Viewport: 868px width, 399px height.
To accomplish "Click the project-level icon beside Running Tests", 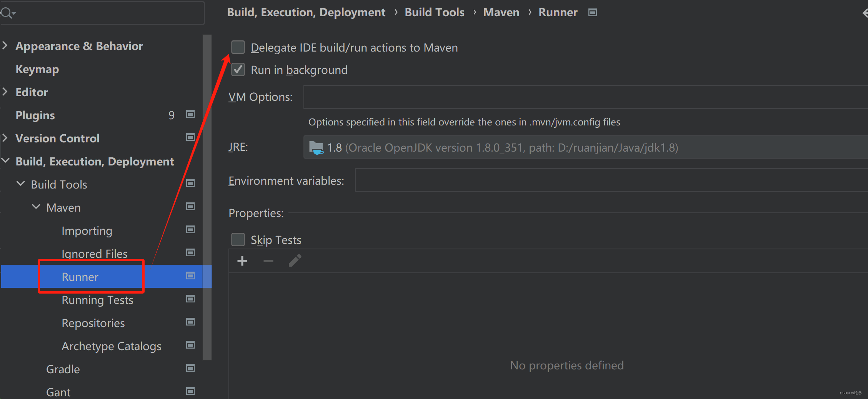I will pos(190,299).
